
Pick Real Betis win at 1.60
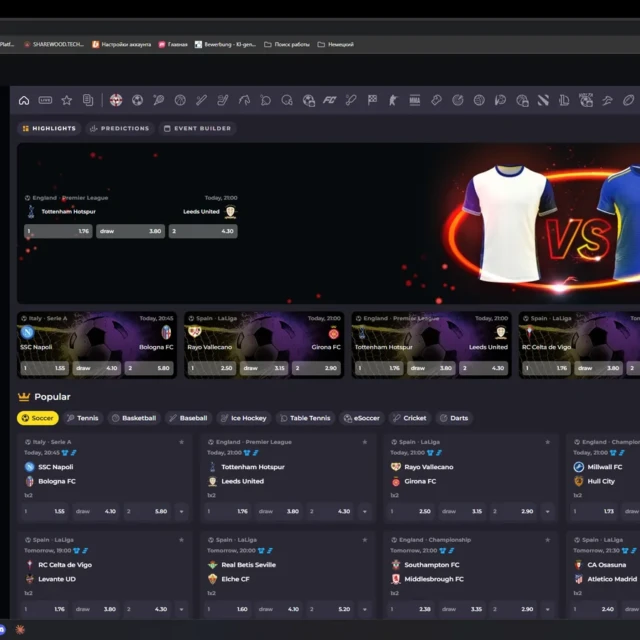[227, 609]
